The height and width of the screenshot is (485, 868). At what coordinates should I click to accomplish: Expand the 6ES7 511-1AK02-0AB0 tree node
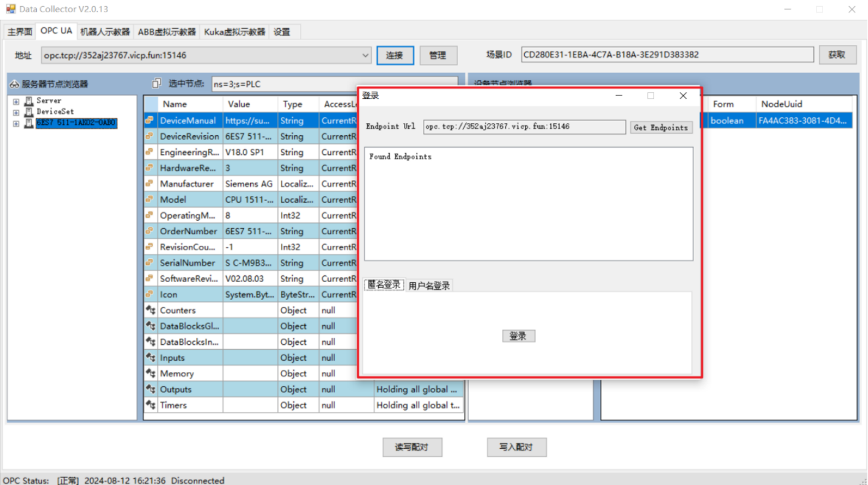tap(16, 124)
